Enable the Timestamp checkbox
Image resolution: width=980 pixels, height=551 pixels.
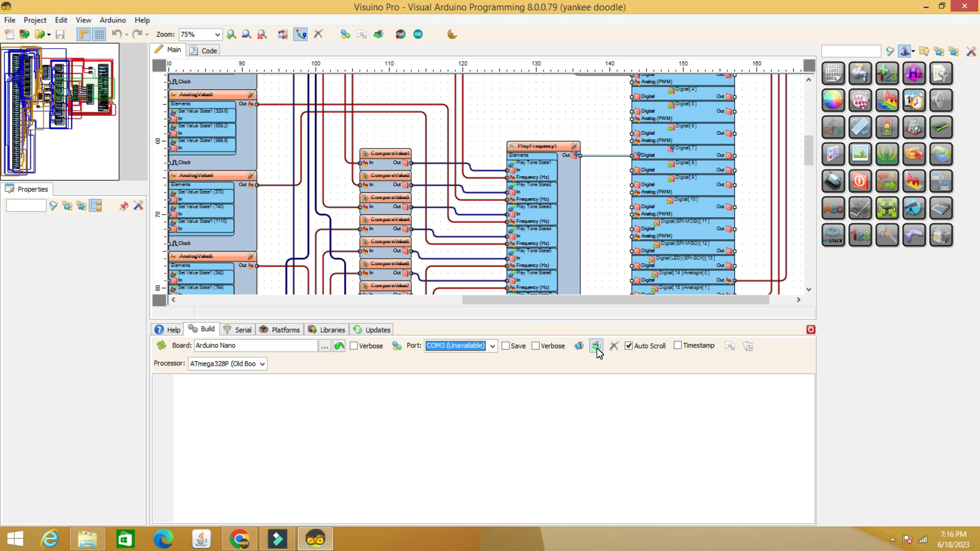tap(678, 345)
